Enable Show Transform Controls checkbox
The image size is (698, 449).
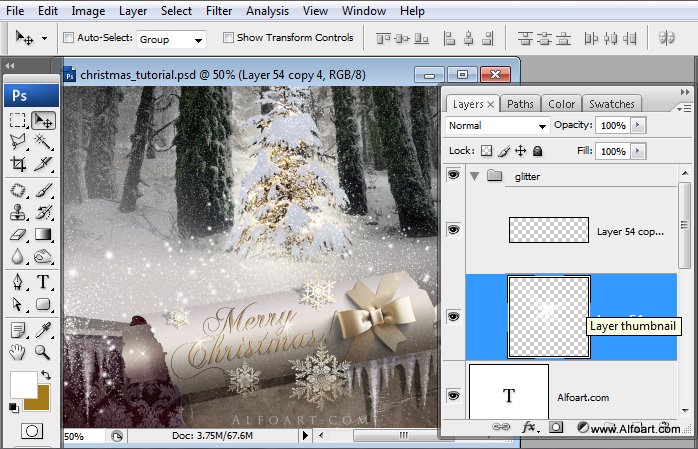pyautogui.click(x=228, y=37)
